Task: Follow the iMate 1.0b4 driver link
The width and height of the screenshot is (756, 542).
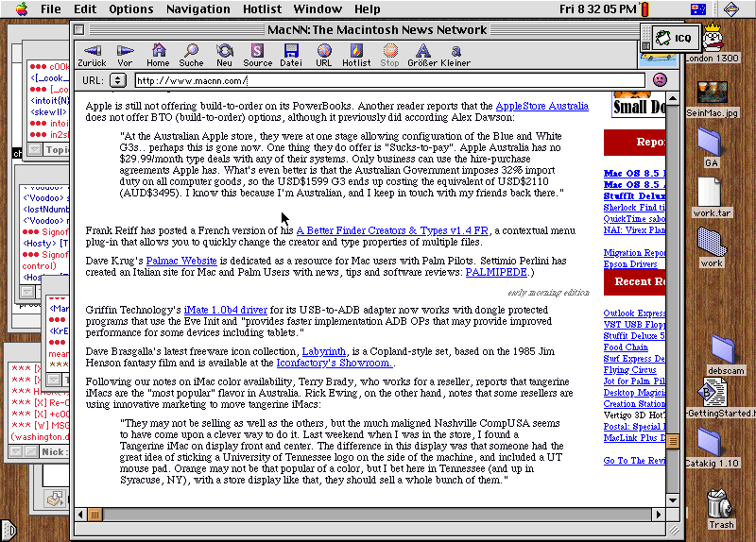Action: [x=225, y=310]
